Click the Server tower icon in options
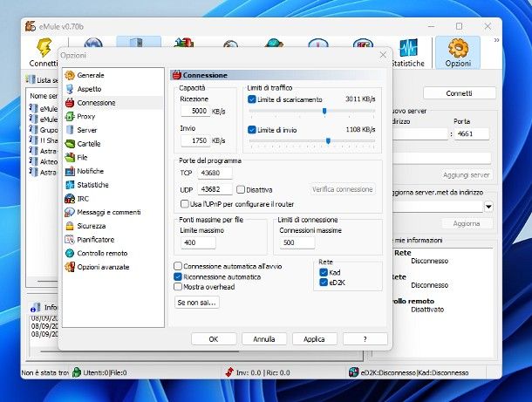 pos(70,130)
